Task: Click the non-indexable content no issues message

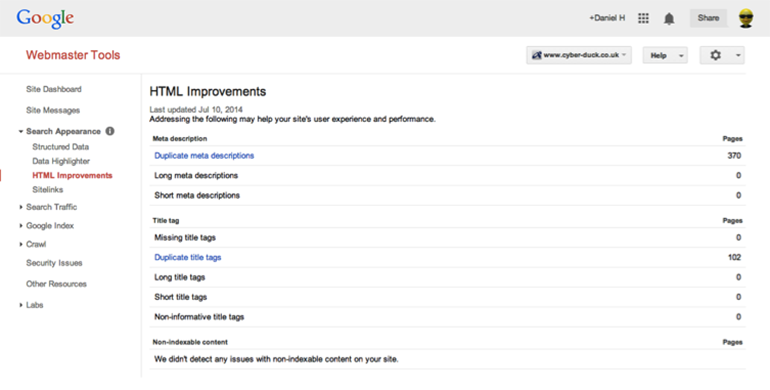Action: (276, 360)
